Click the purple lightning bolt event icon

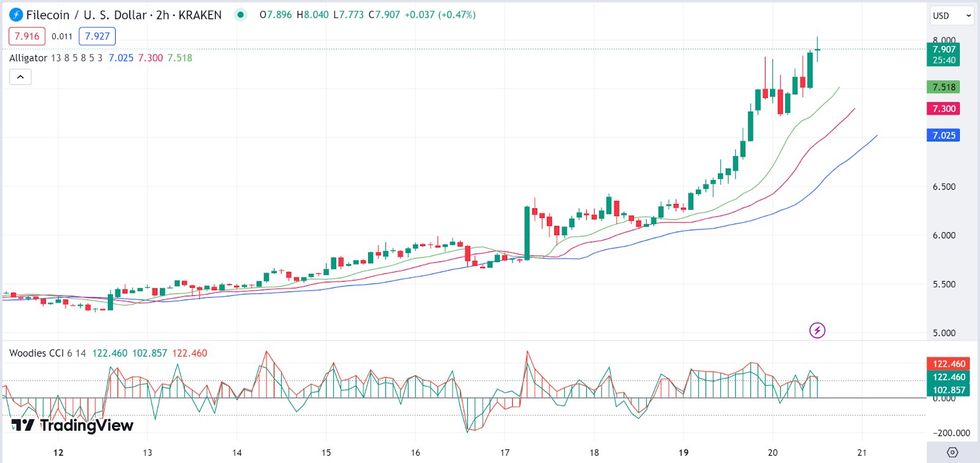tap(817, 331)
